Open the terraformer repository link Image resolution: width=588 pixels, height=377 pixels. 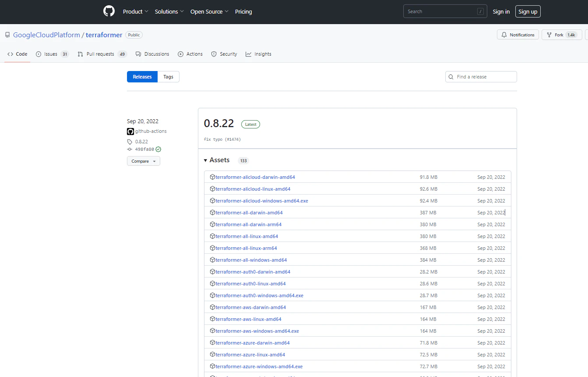104,35
